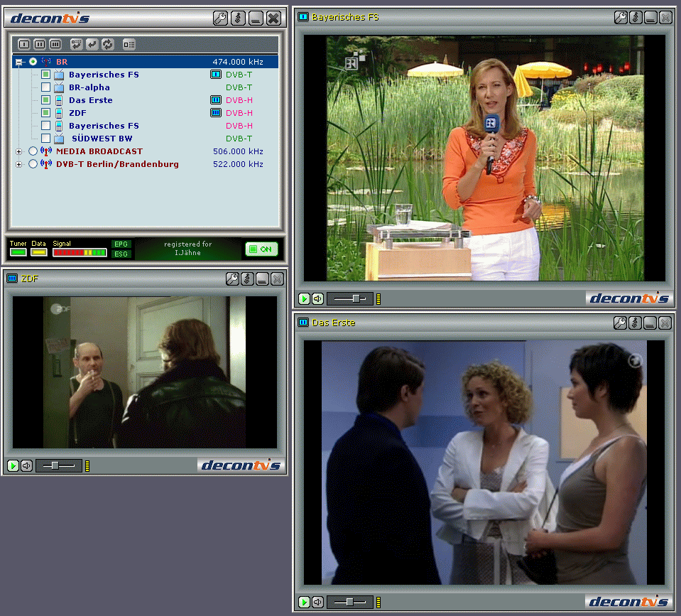Screen dimensions: 681x616
Task: Click the channel scan keypad icon
Action: coord(76,44)
